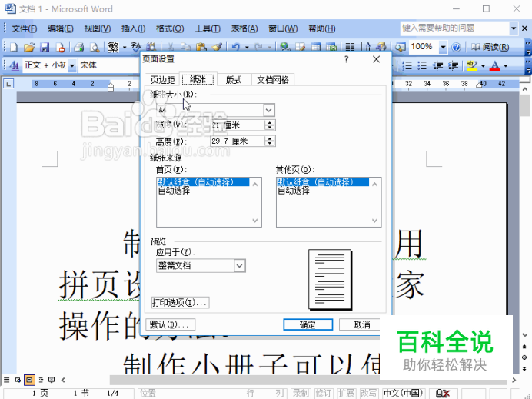
Task: Click the 高度 29.7 厘米 input field
Action: click(237, 141)
